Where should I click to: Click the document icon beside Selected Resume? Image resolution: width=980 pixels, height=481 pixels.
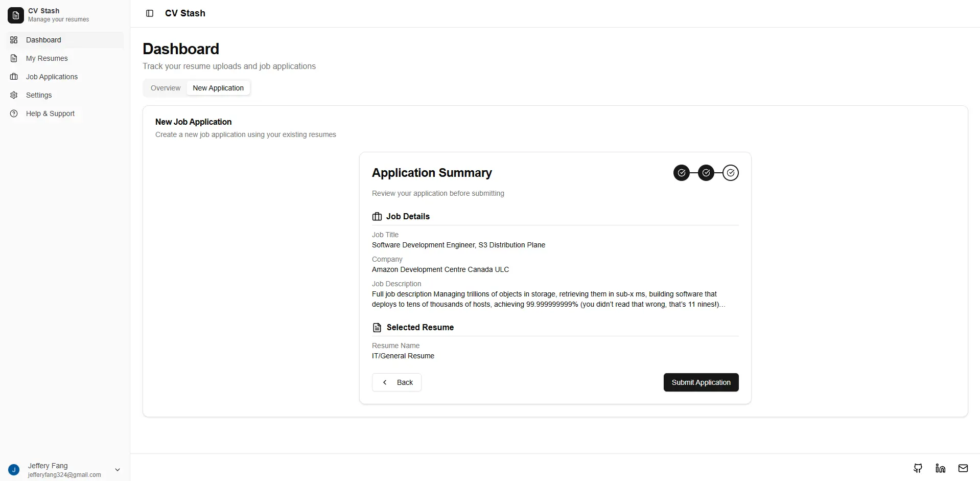(377, 328)
